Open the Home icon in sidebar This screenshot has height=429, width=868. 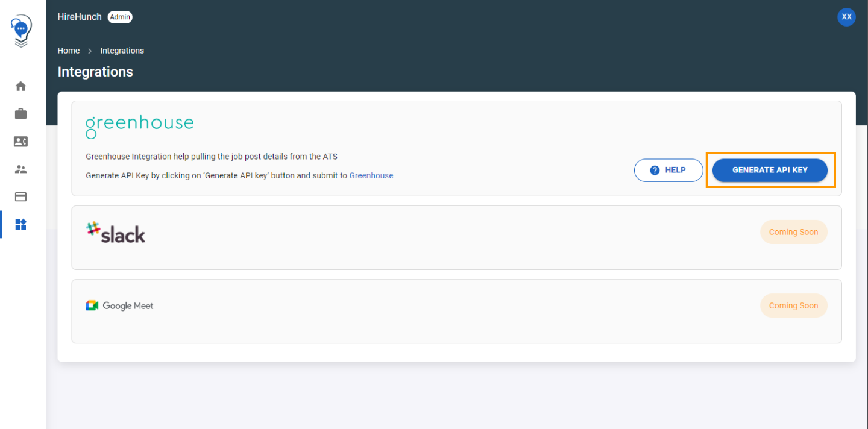click(x=20, y=86)
